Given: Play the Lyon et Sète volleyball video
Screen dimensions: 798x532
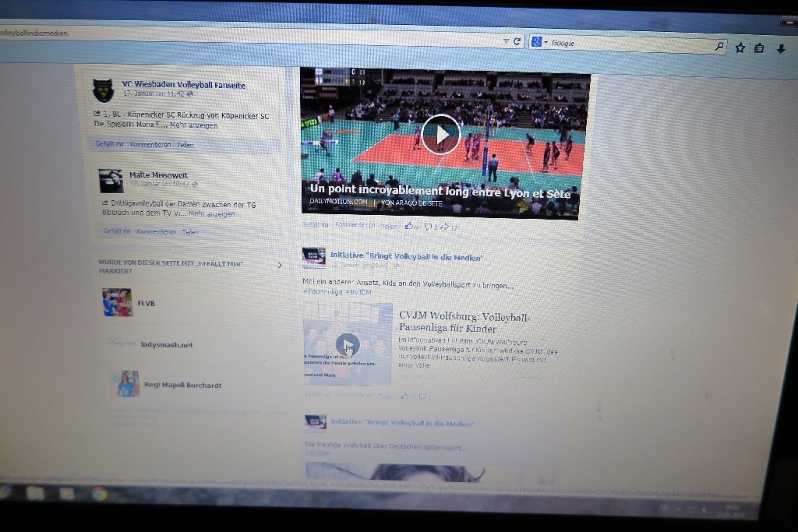Looking at the screenshot, I should pyautogui.click(x=441, y=135).
